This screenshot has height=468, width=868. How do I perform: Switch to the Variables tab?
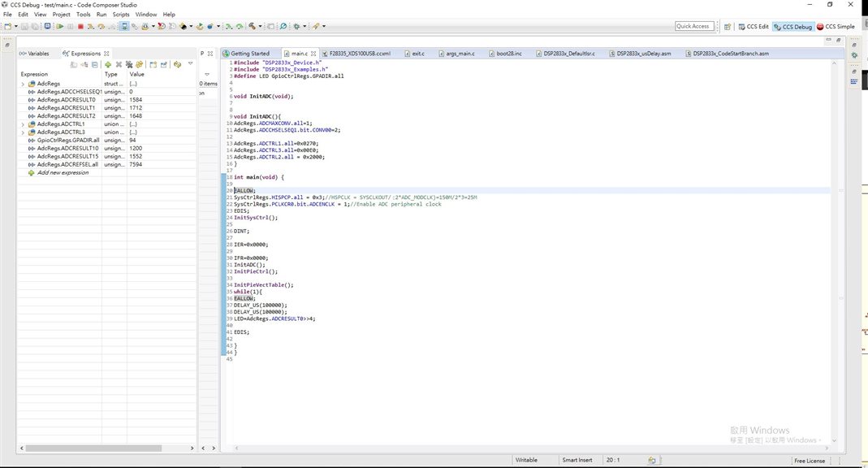(34, 54)
